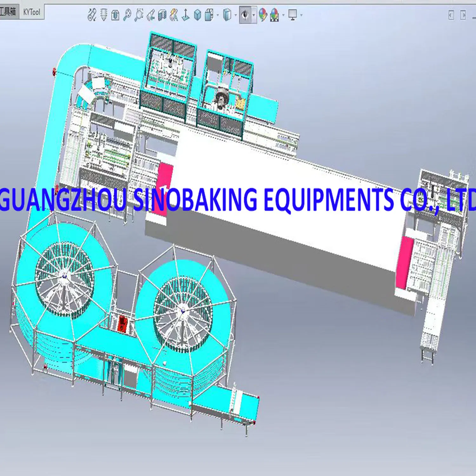Click the Zoom to Fit magnifier icon

pos(127,15)
